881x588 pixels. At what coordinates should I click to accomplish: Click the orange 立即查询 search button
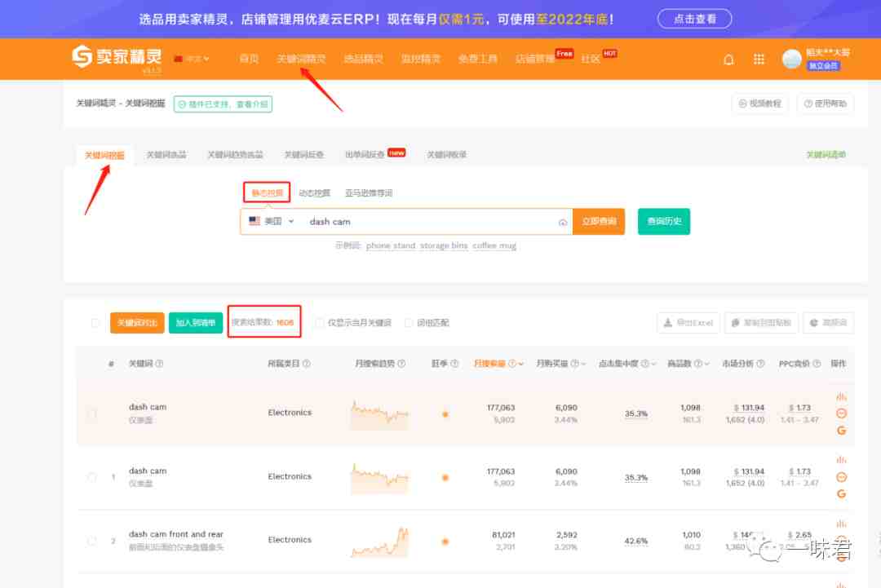pos(599,221)
